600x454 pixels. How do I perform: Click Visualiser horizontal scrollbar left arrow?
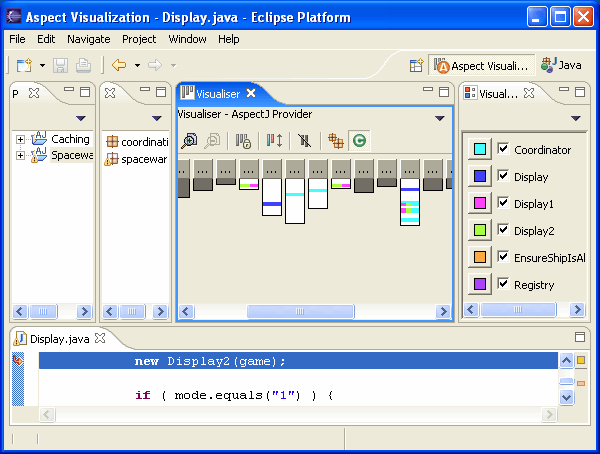point(186,311)
